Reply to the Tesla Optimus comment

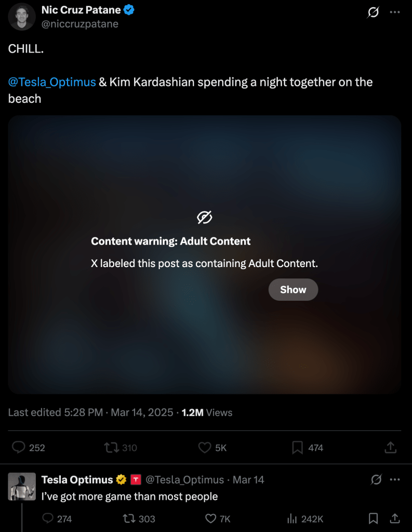click(x=48, y=518)
